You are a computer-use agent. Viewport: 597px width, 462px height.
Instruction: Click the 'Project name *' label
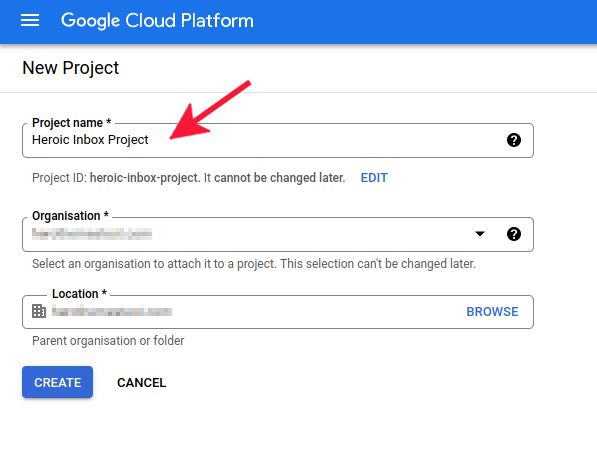[x=72, y=123]
